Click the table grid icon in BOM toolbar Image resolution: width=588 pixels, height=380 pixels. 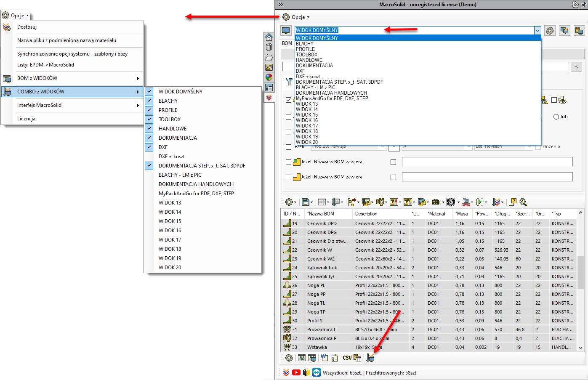(x=322, y=202)
